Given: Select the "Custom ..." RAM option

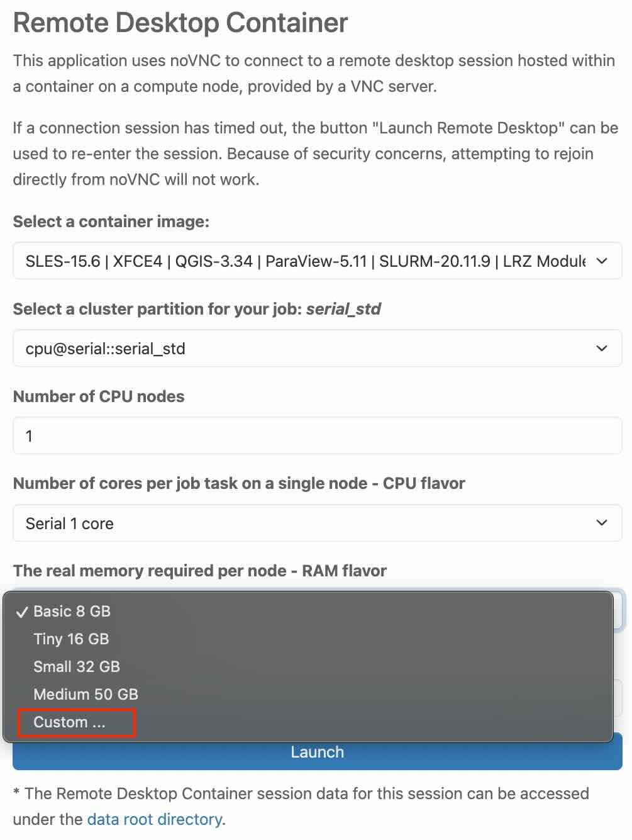Looking at the screenshot, I should [70, 722].
